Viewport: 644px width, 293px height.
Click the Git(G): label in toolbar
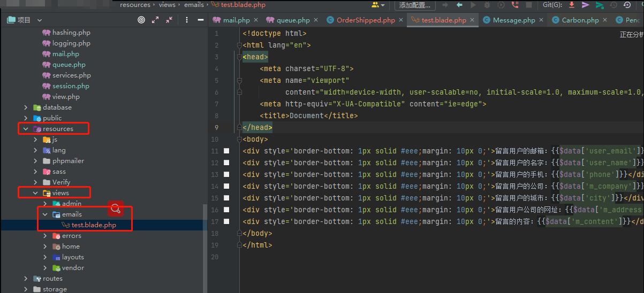553,5
